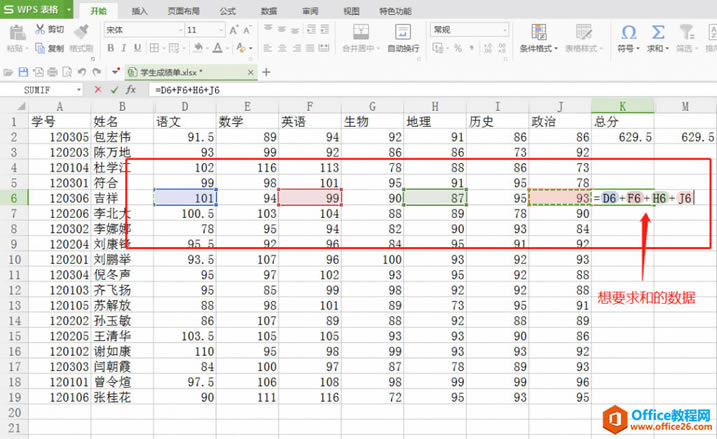Confirm formula with green checkmark icon
This screenshot has width=717, height=439.
tap(113, 90)
